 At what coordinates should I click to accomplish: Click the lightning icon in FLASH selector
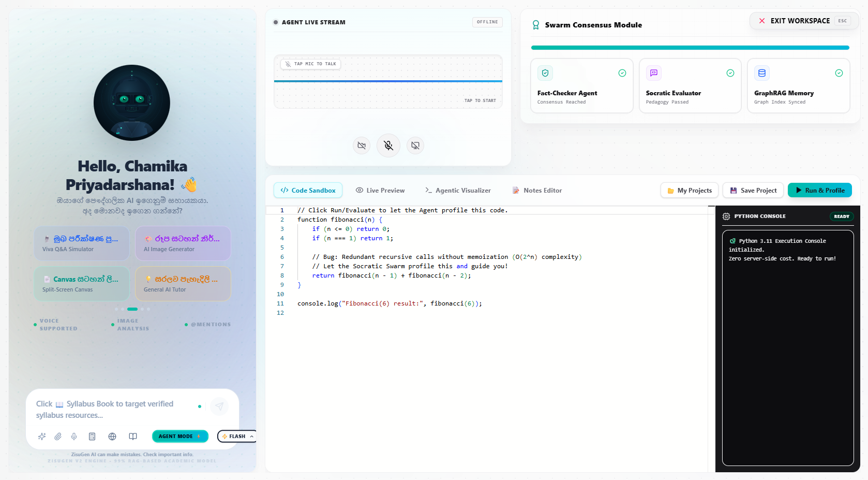pyautogui.click(x=225, y=437)
